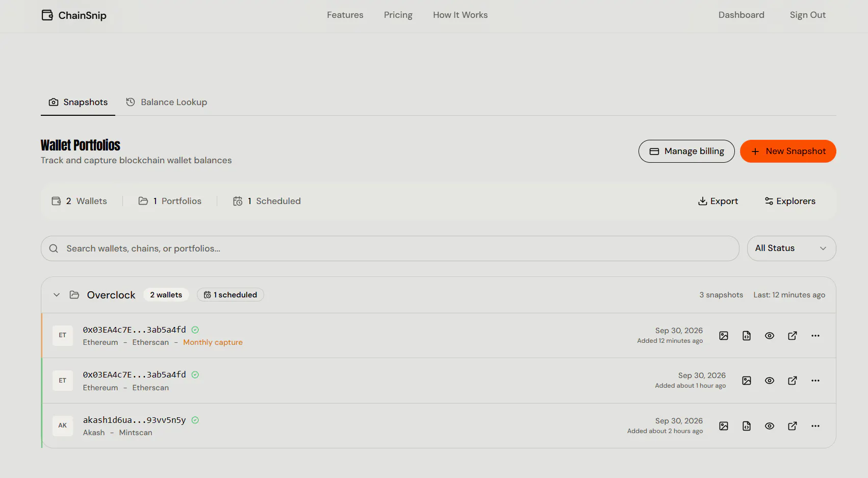Focus the search wallets input field
Image resolution: width=868 pixels, height=478 pixels.
click(x=390, y=248)
